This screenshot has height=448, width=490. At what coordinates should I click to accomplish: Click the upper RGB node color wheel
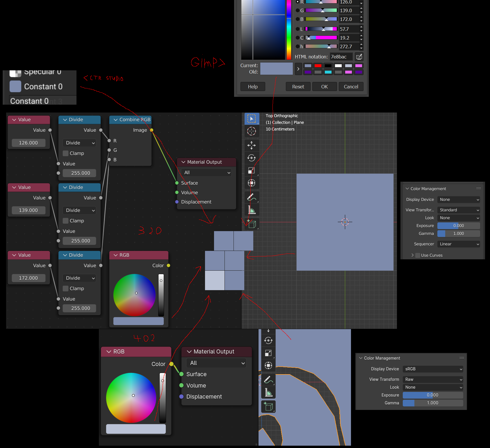(x=135, y=295)
